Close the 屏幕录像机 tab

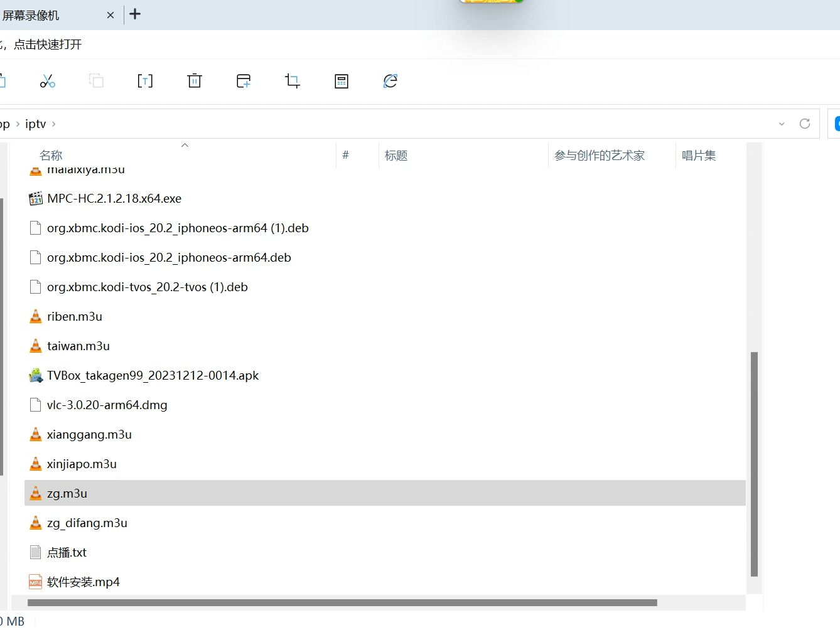[110, 15]
